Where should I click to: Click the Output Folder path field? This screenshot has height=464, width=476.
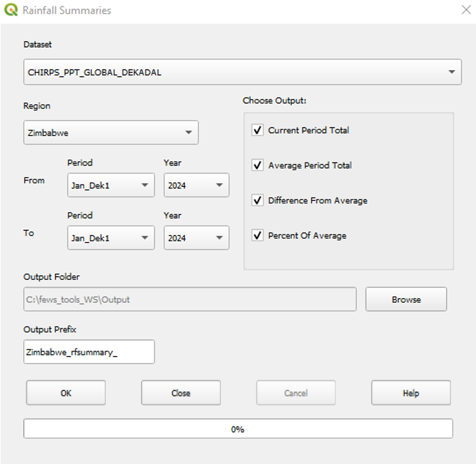[x=189, y=299]
